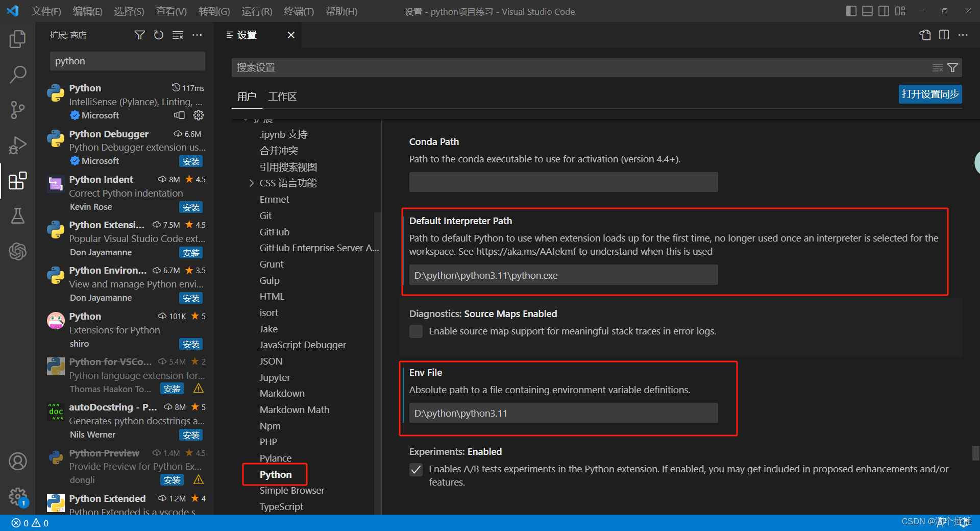Enable Diagnostics Source Maps checkbox

click(416, 331)
